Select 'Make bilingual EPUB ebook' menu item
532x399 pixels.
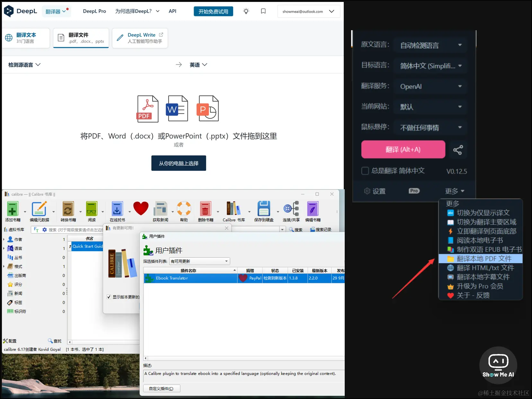(x=481, y=249)
